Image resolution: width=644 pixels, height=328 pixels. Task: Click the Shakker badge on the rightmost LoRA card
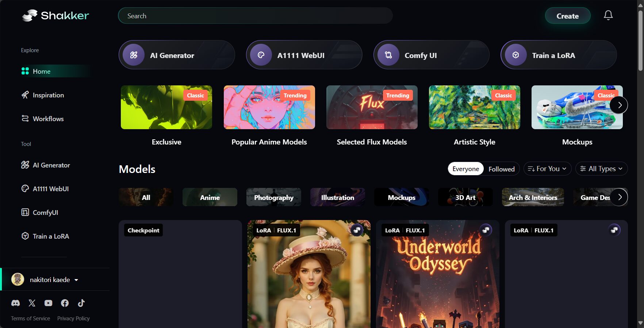click(614, 230)
